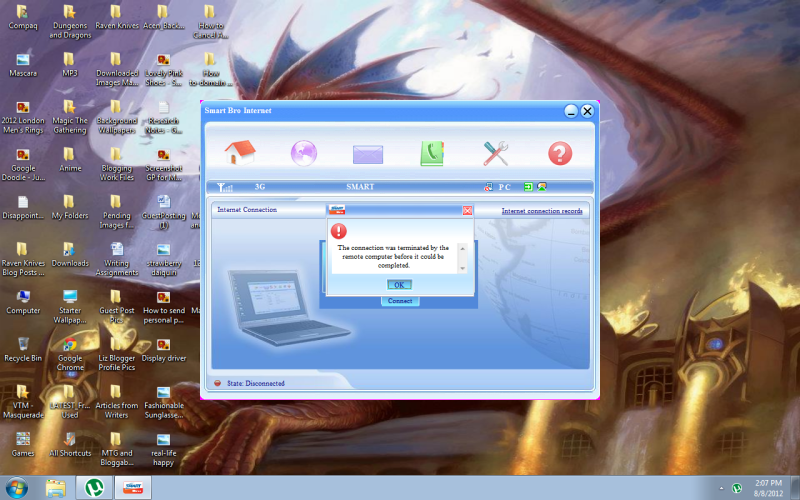Screen dimensions: 800x500
Task: Select the My Folders icon
Action: 70,207
